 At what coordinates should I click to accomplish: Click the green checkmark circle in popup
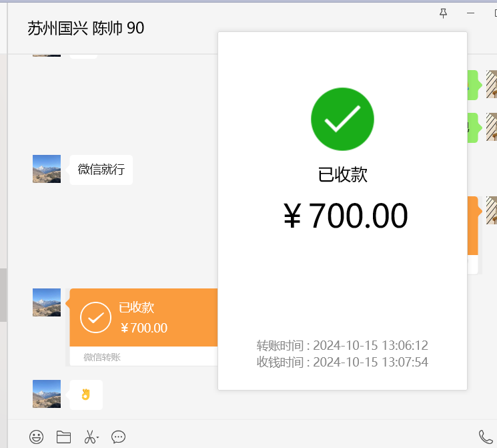[342, 120]
